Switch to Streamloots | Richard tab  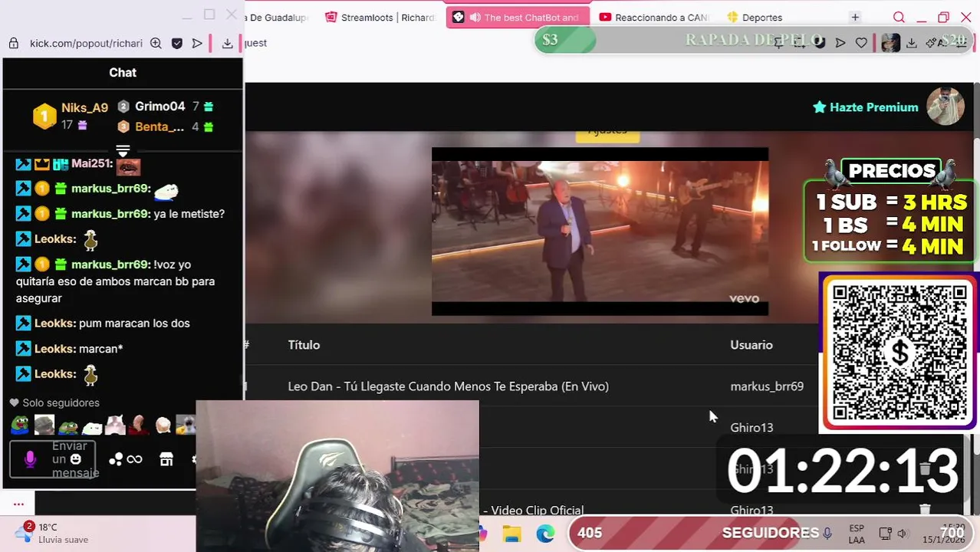tap(381, 18)
